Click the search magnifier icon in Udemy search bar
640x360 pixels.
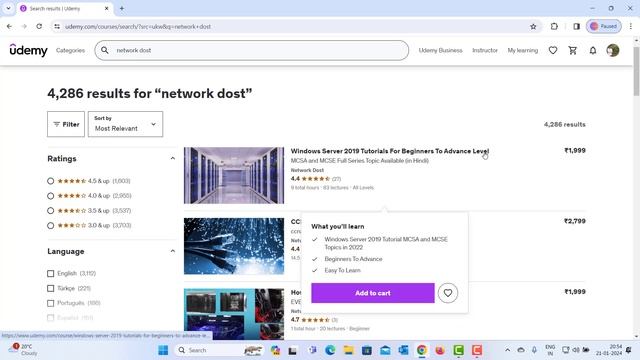tap(105, 50)
